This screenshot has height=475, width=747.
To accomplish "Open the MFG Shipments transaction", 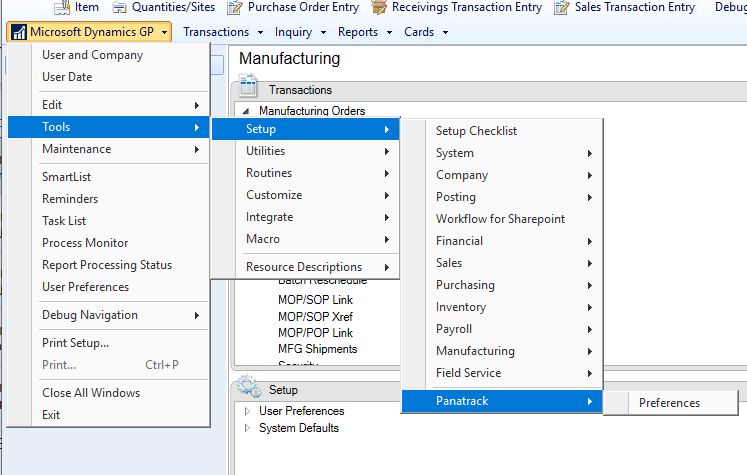I will [317, 349].
